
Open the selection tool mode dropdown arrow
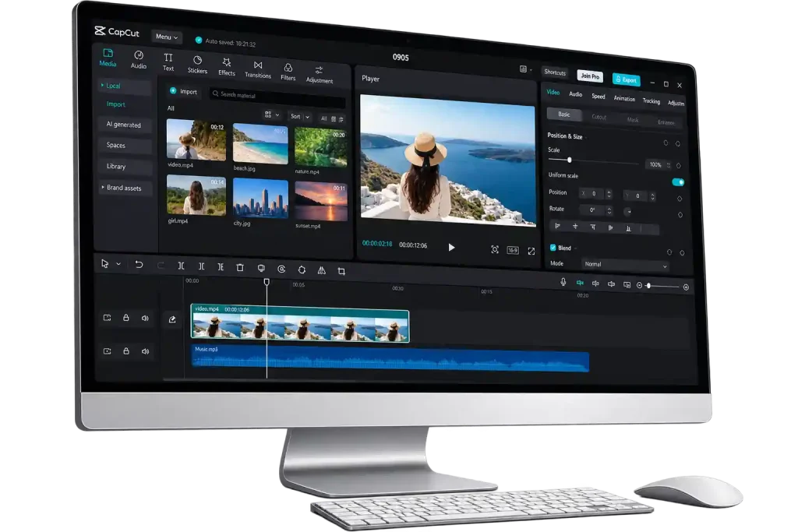(x=118, y=264)
